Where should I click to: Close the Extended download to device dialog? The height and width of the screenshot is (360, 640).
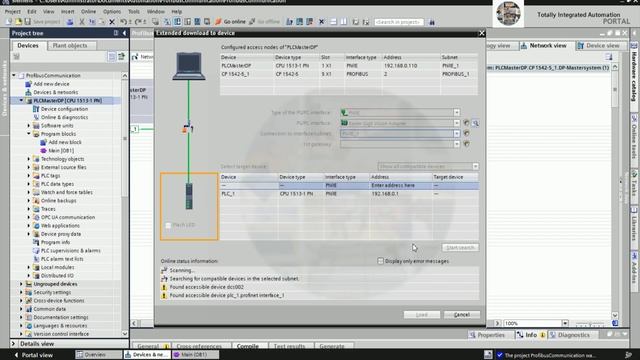pos(481,33)
